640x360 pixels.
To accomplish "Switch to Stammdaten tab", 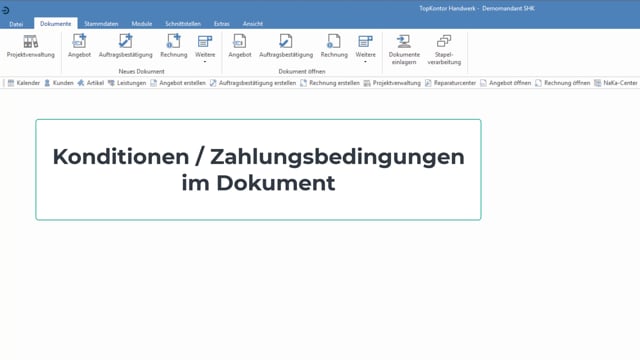I will pyautogui.click(x=101, y=24).
